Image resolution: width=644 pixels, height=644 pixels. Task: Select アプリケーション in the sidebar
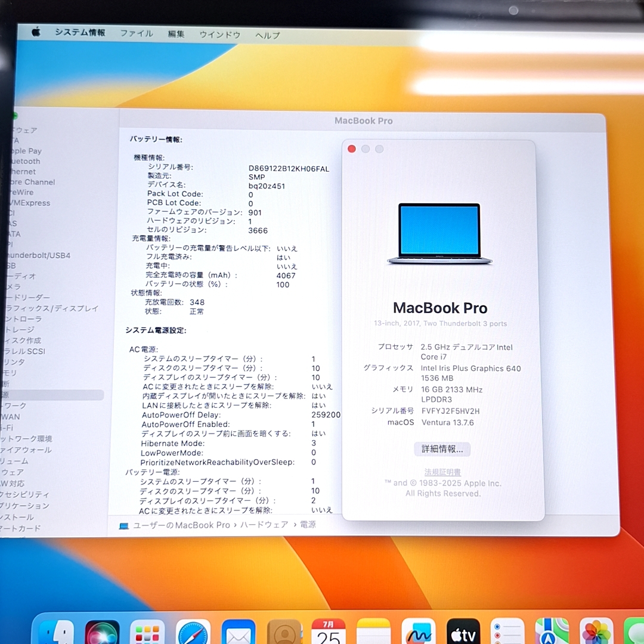24,506
